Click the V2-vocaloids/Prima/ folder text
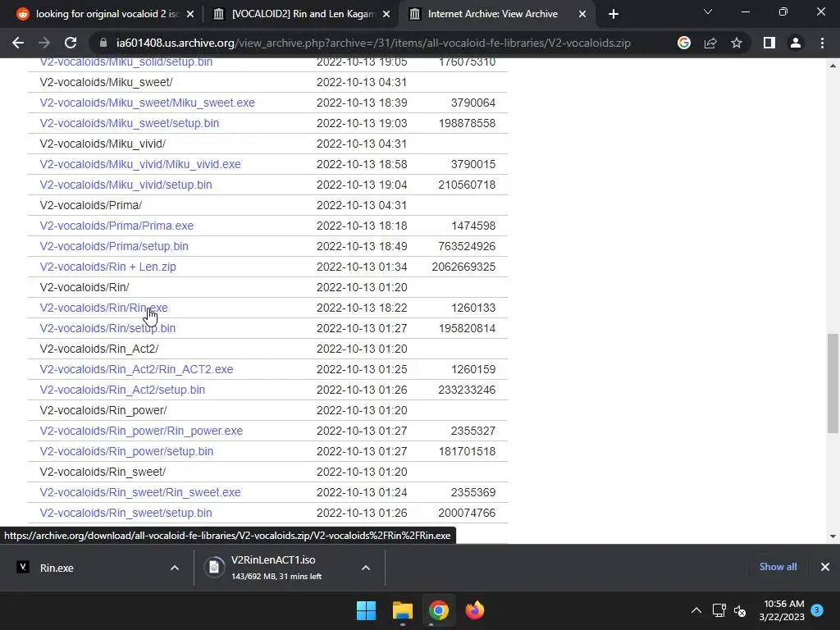This screenshot has height=630, width=840. click(90, 205)
